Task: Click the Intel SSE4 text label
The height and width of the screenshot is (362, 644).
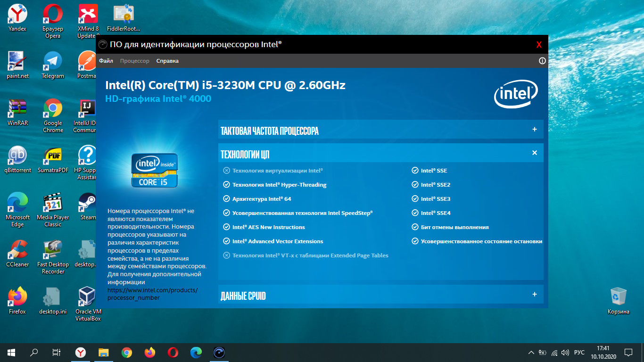Action: 436,213
